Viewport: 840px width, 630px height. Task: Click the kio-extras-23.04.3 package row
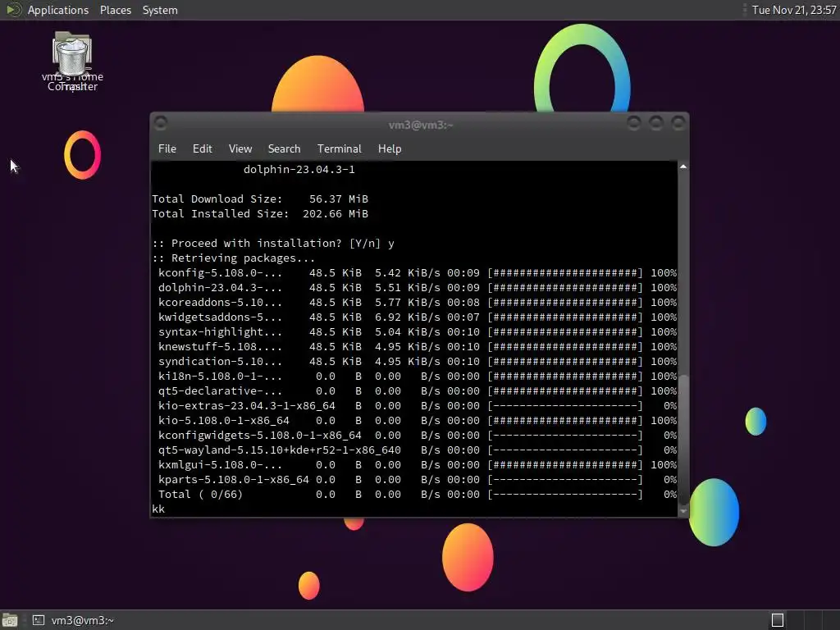[418, 405]
